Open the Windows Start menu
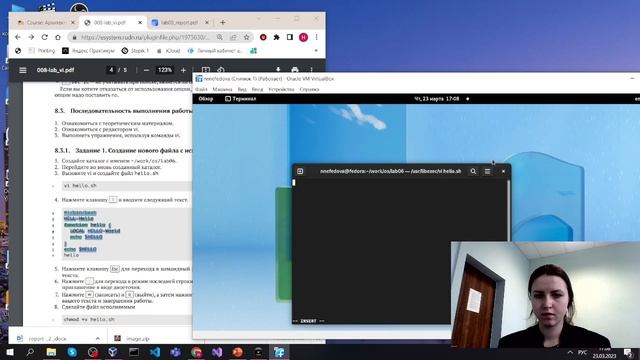The height and width of the screenshot is (360, 640). point(10,352)
